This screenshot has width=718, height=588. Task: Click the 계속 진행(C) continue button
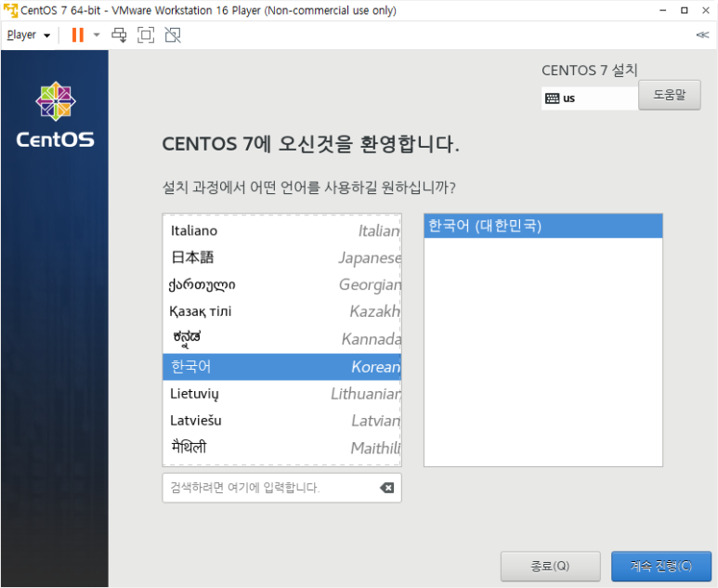661,566
